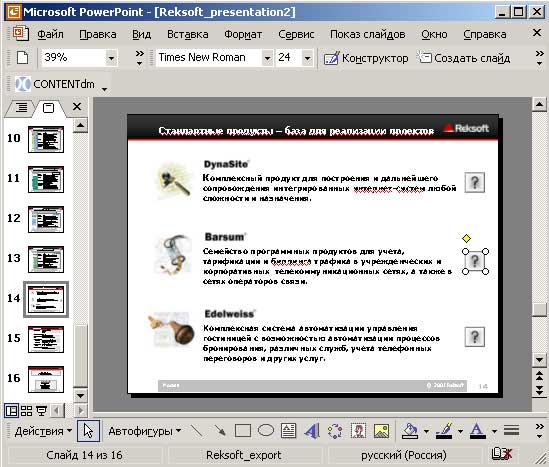Image resolution: width=549 pixels, height=467 pixels.
Task: Select slide 15 thumbnail
Action: 46,339
